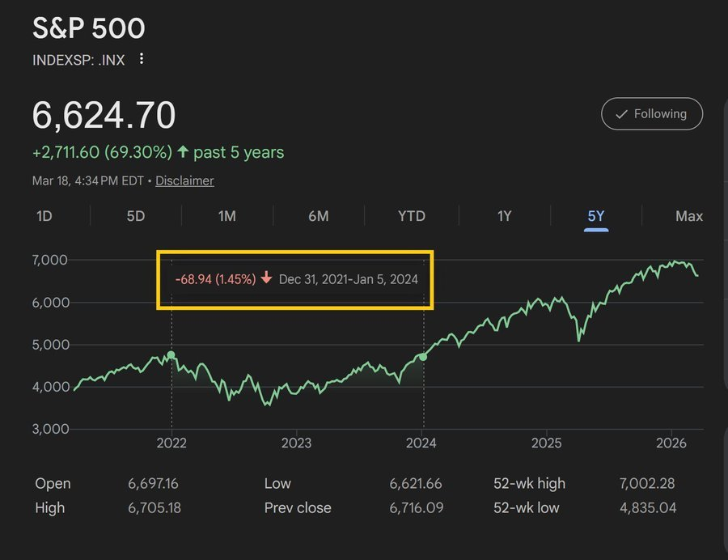Select the 1M time range tab
Image resolution: width=728 pixels, height=560 pixels.
pos(227,216)
